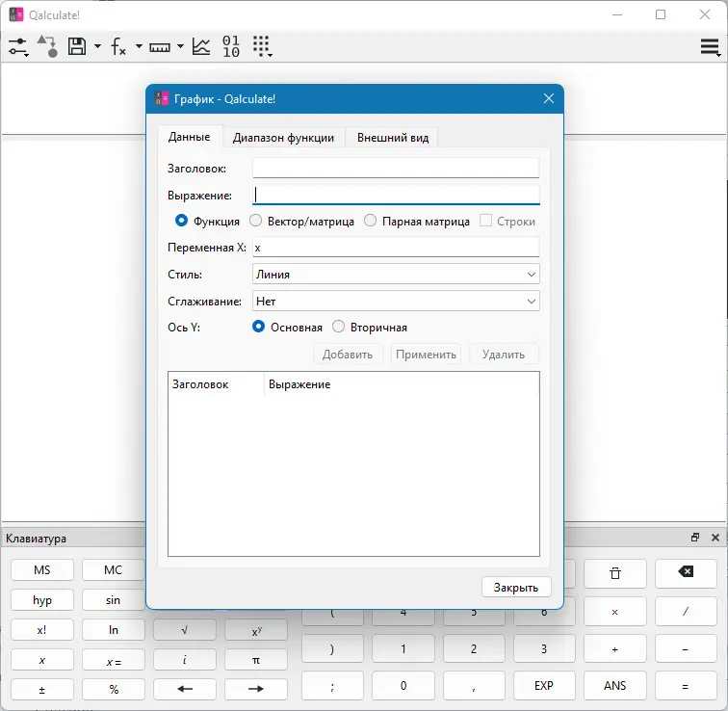The width and height of the screenshot is (728, 711).
Task: Click the keypad grid toolbar icon
Action: coord(262,46)
